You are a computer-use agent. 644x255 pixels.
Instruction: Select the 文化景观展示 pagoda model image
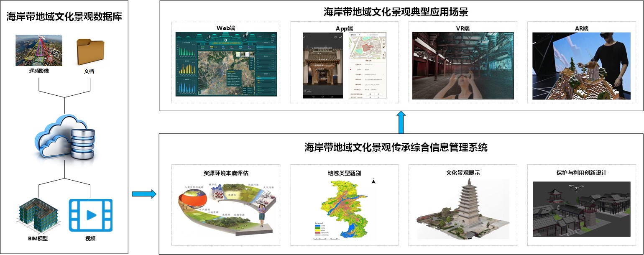pyautogui.click(x=463, y=209)
